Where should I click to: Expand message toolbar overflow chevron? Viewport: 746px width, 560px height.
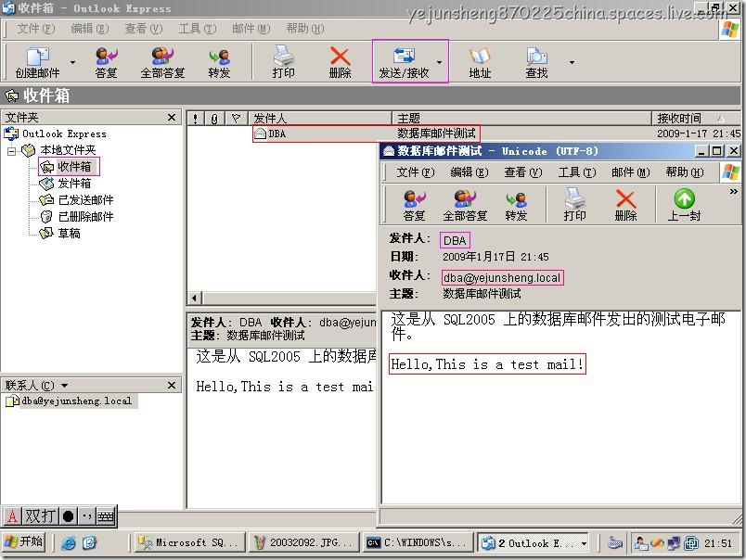pos(734,192)
